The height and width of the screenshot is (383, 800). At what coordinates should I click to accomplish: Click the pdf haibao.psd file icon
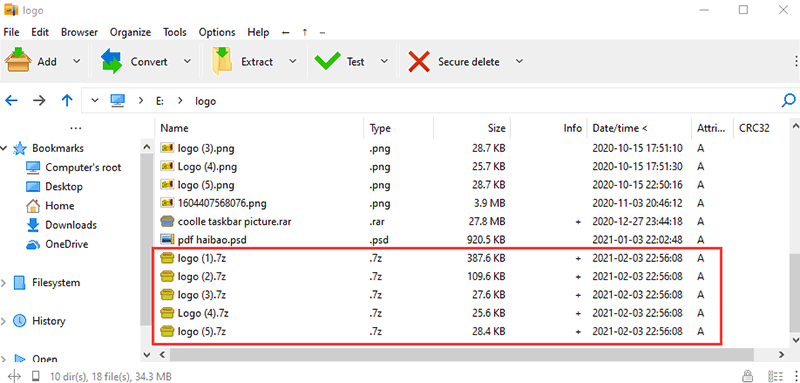click(167, 239)
